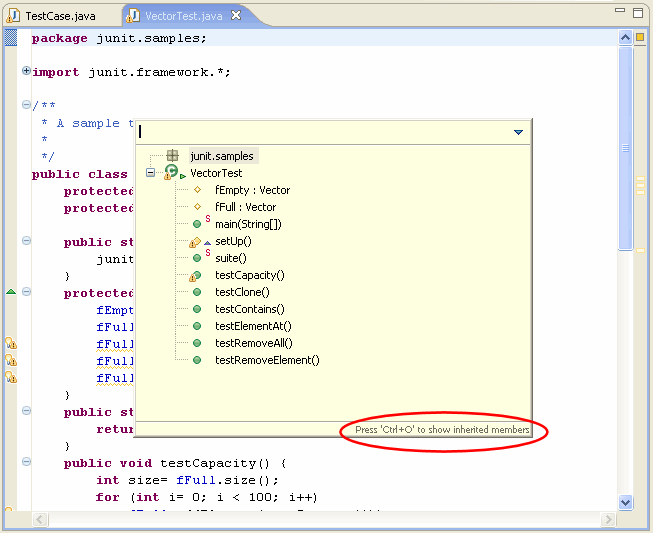
Task: Click the top overview ruler warning annotation marker
Action: pyautogui.click(x=640, y=179)
